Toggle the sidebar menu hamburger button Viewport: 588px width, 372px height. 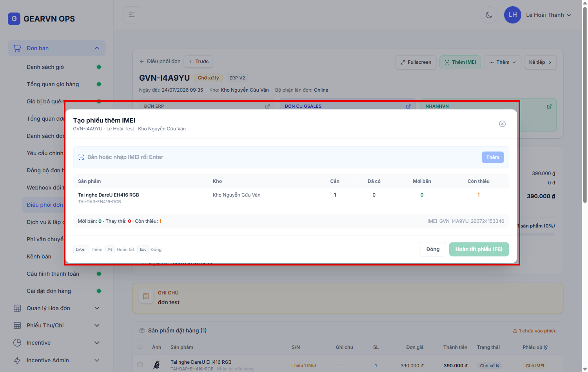coord(132,15)
